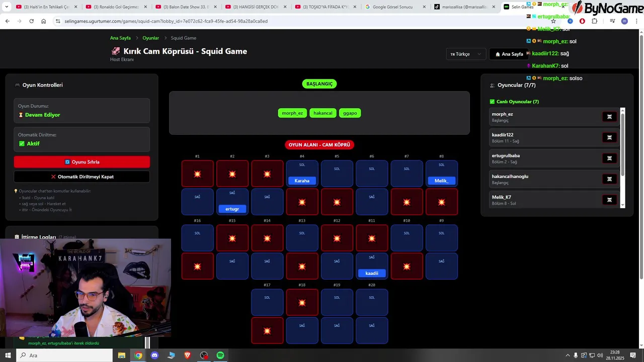Click SAĞ tile of step #9
The height and width of the screenshot is (362, 644).
click(441, 266)
